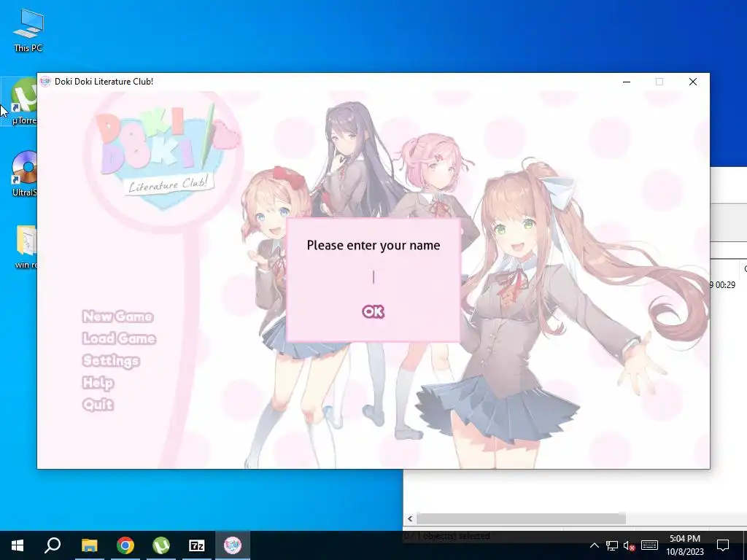Confirm the name with the OK button

(373, 312)
